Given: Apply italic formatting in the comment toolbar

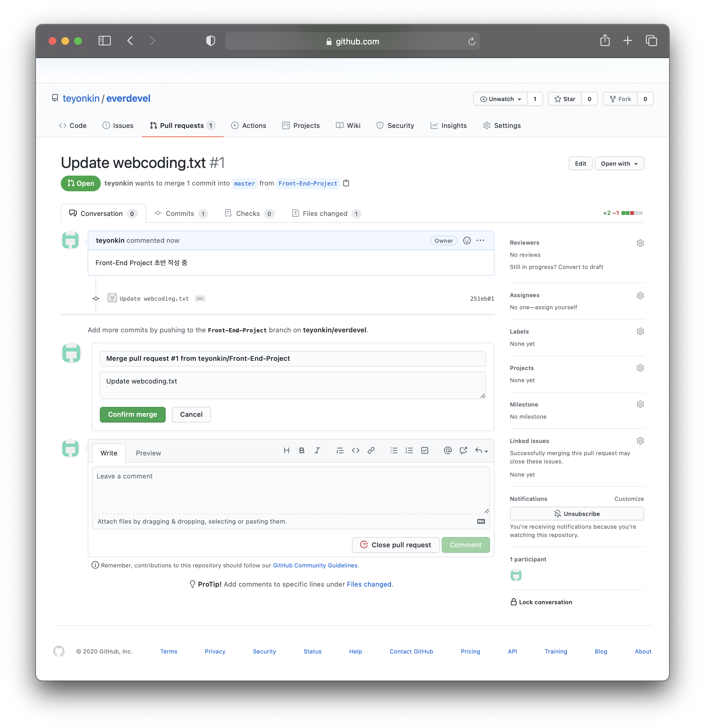Looking at the screenshot, I should point(317,450).
